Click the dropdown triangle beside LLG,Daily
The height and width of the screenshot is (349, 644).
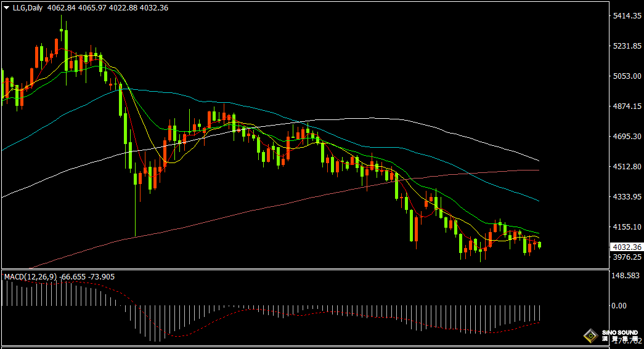(7, 8)
